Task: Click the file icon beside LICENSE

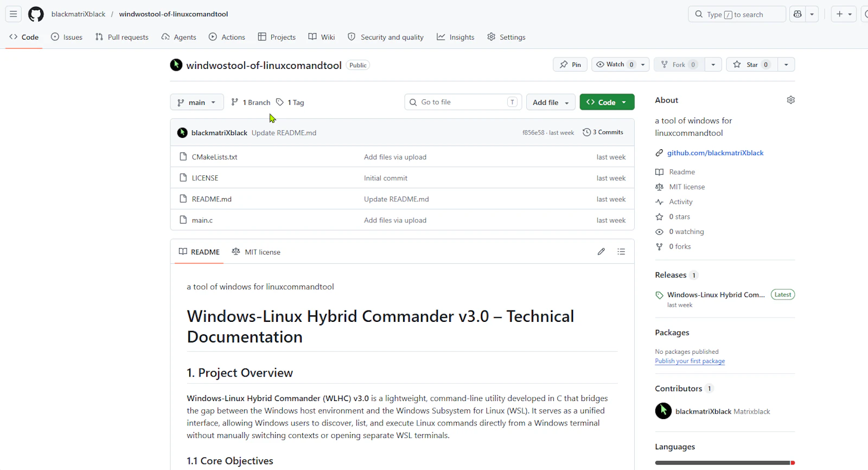Action: pyautogui.click(x=183, y=178)
